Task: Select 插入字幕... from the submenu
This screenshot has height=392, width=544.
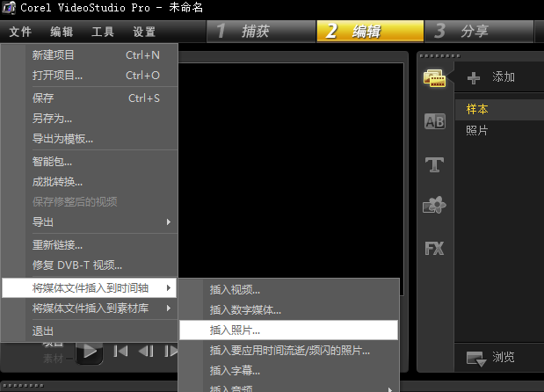Action: coord(288,371)
